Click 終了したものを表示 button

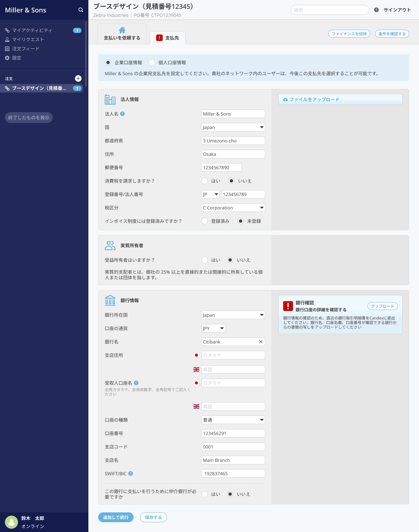point(29,118)
